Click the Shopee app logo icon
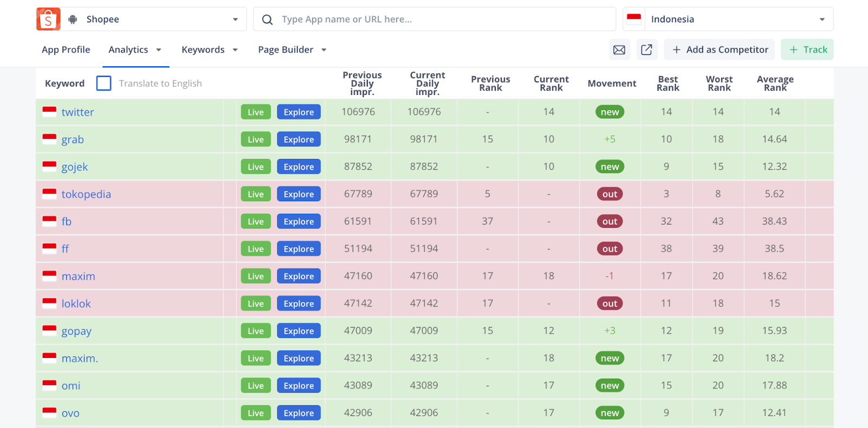Image resolution: width=868 pixels, height=428 pixels. pos(48,20)
